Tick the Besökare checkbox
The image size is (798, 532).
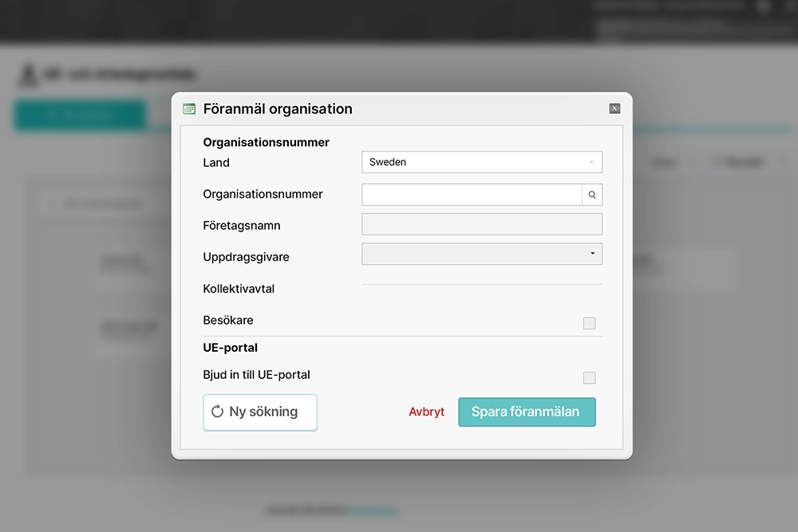click(x=589, y=323)
